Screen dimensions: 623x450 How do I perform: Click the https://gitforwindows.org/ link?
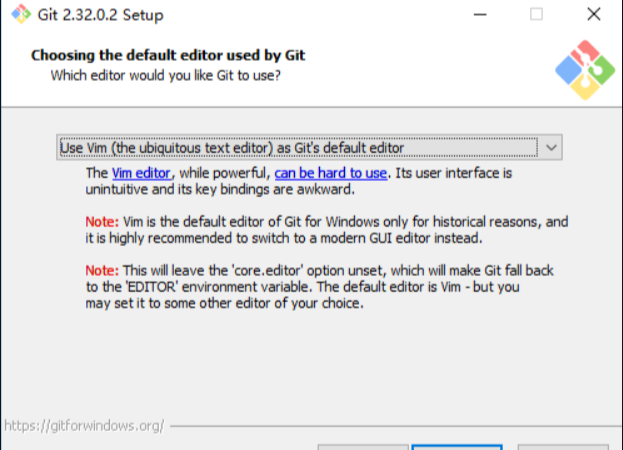click(x=84, y=426)
